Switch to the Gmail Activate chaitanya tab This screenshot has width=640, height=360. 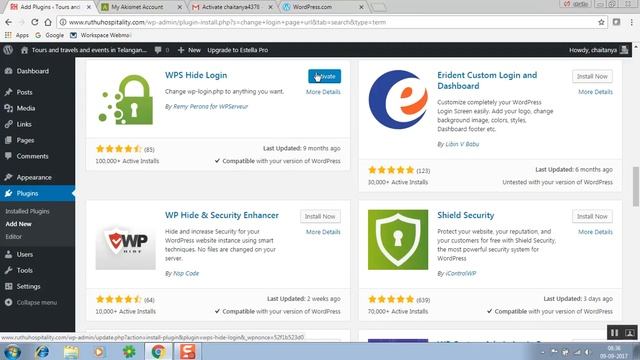(x=231, y=7)
